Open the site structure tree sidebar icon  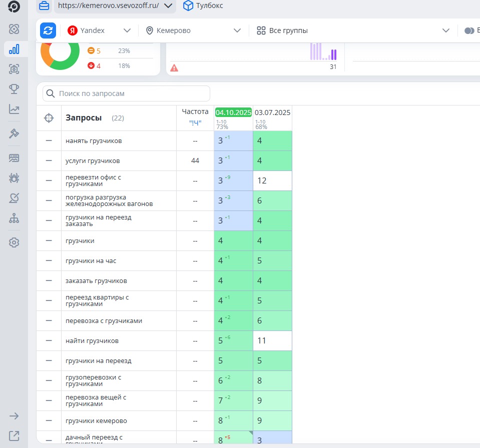tap(14, 218)
